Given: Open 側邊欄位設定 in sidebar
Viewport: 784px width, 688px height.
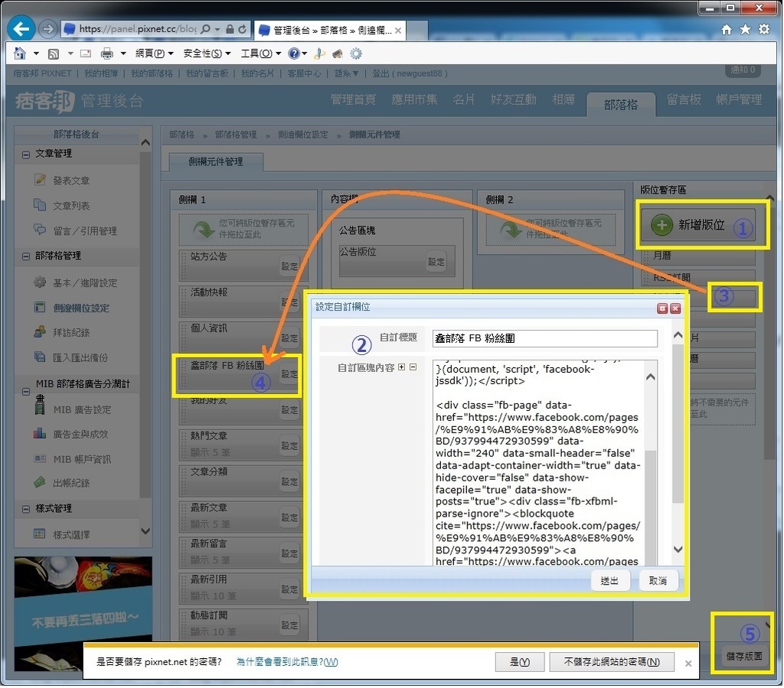Looking at the screenshot, I should pos(81,308).
